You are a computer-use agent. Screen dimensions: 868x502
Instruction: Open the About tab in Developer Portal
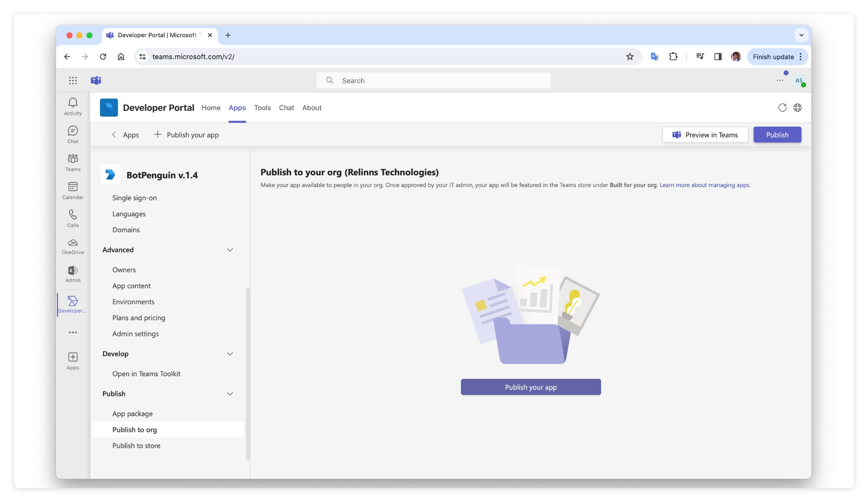(x=312, y=107)
